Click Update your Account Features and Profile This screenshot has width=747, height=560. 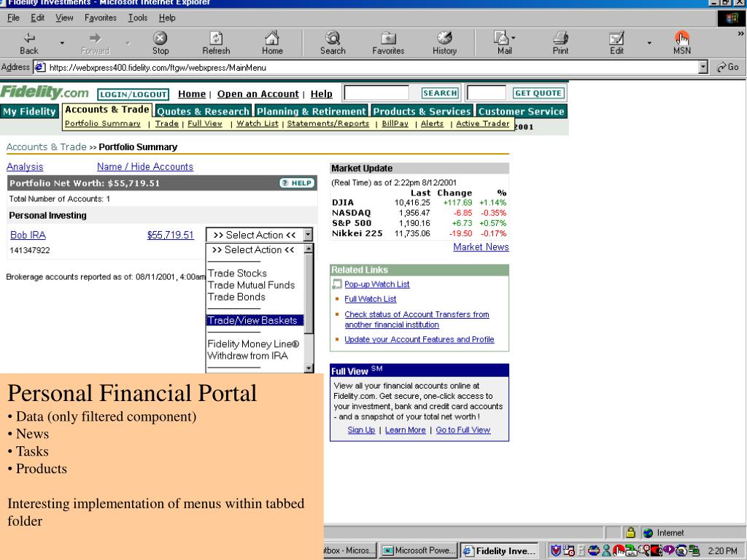419,340
